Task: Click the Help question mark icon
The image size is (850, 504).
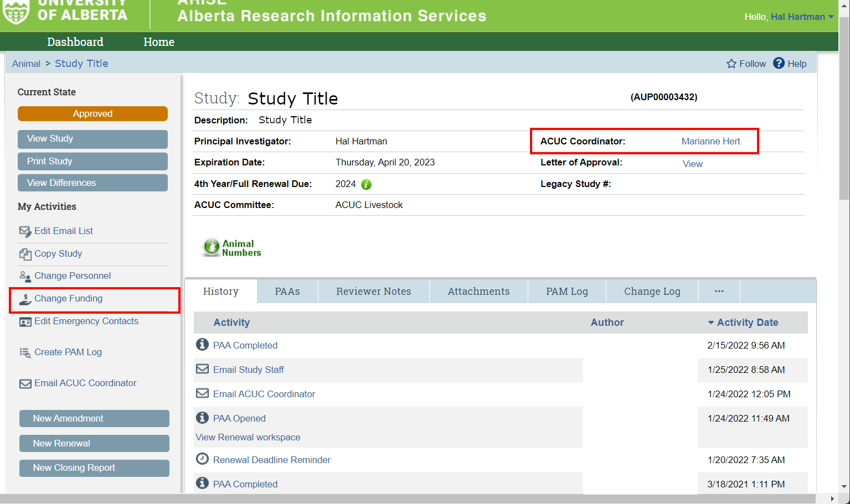Action: [779, 63]
